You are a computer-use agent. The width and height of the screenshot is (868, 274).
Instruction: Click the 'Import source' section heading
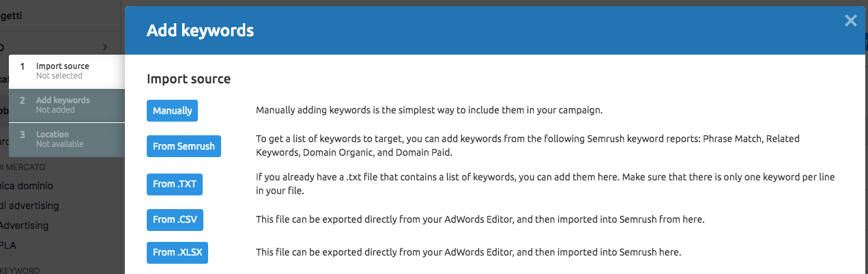point(189,79)
